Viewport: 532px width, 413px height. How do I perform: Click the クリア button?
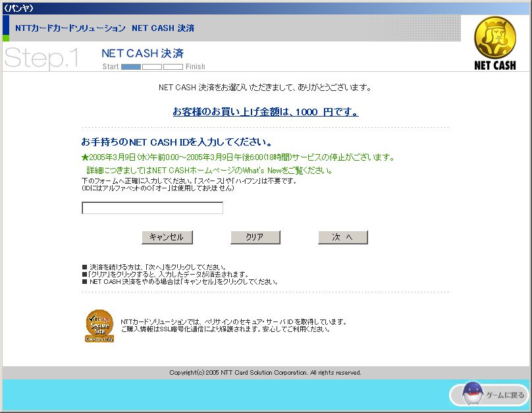click(255, 237)
